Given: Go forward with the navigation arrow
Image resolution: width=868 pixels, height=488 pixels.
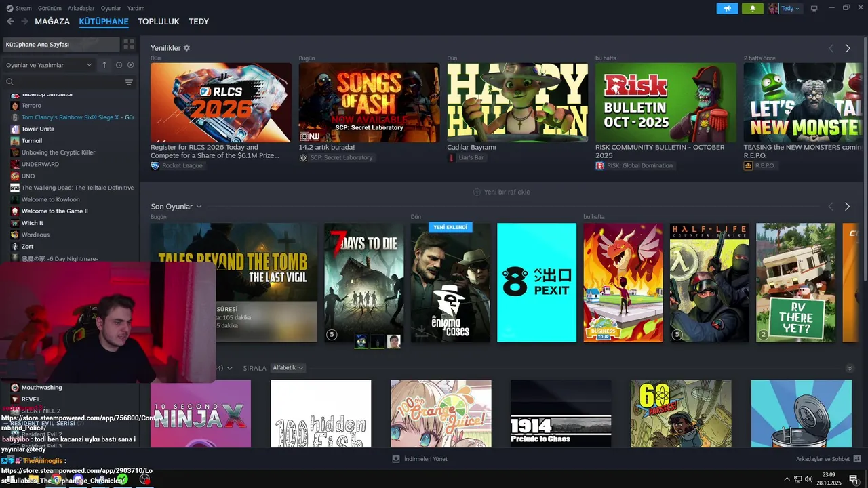Looking at the screenshot, I should [24, 22].
